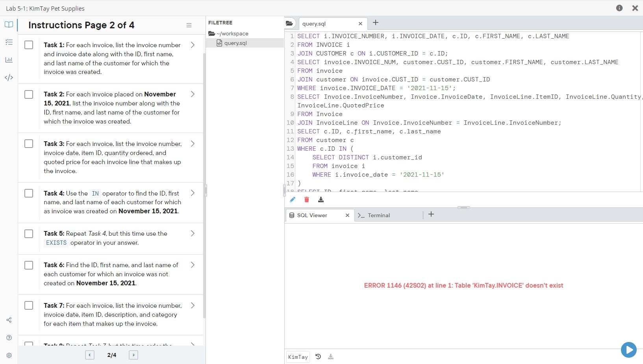Viewport: 643px width, 364px height.
Task: Click the share icon in left sidebar
Action: [x=9, y=320]
